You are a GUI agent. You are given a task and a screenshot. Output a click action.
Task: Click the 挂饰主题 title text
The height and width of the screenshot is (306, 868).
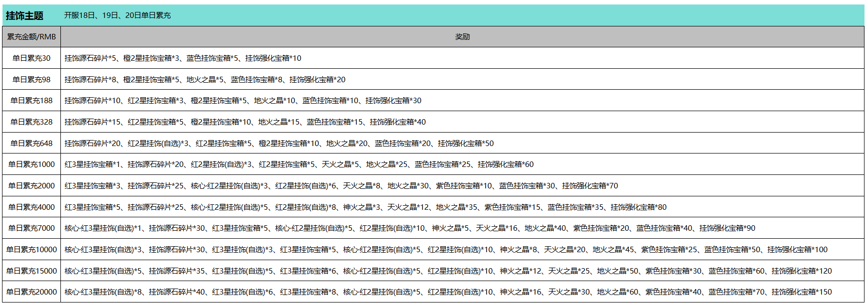point(24,16)
